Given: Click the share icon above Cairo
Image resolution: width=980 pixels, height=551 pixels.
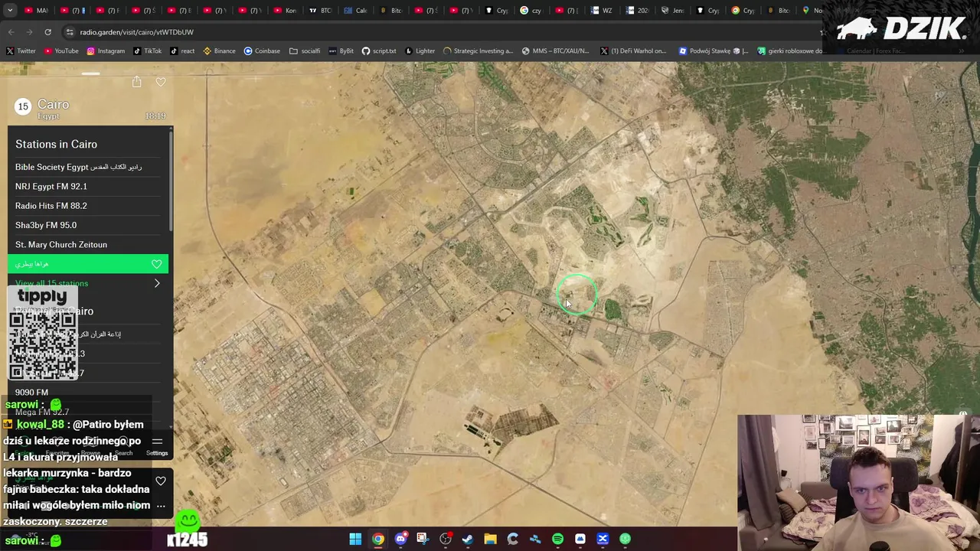Looking at the screenshot, I should [136, 82].
